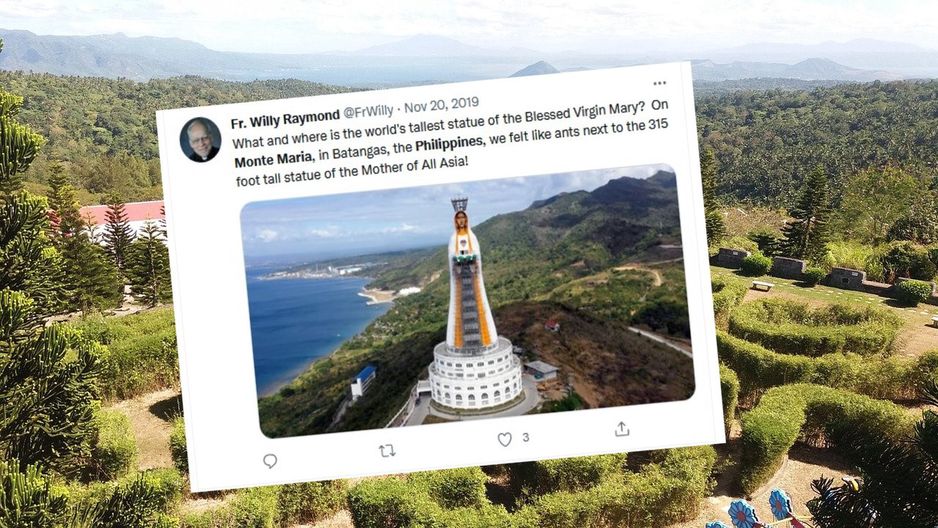938x528 pixels.
Task: Like the tweet with the heart icon
Action: [505, 440]
